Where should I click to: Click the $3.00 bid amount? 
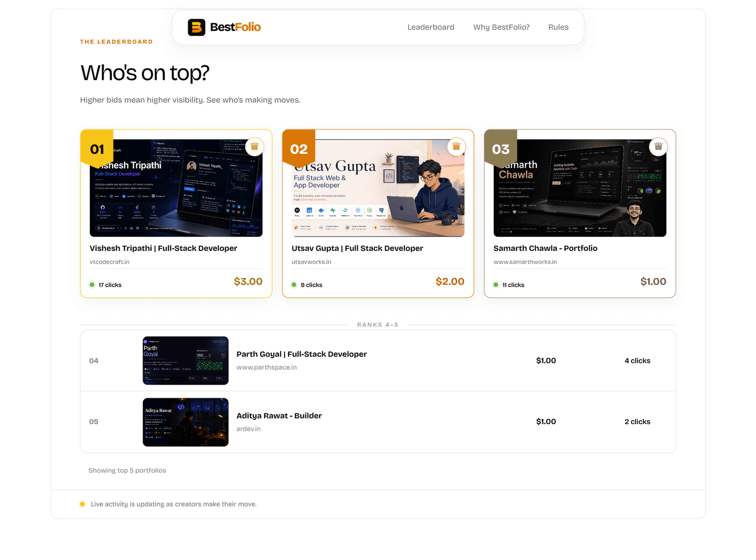(x=248, y=282)
